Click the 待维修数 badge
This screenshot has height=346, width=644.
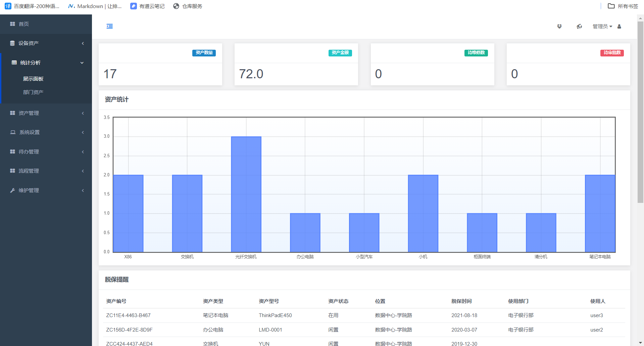click(476, 53)
